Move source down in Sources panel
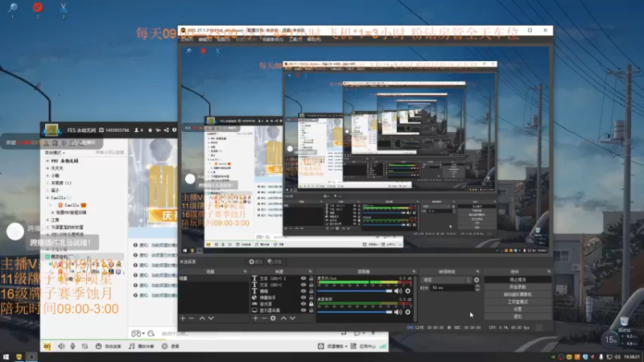644x362 pixels. [x=292, y=318]
